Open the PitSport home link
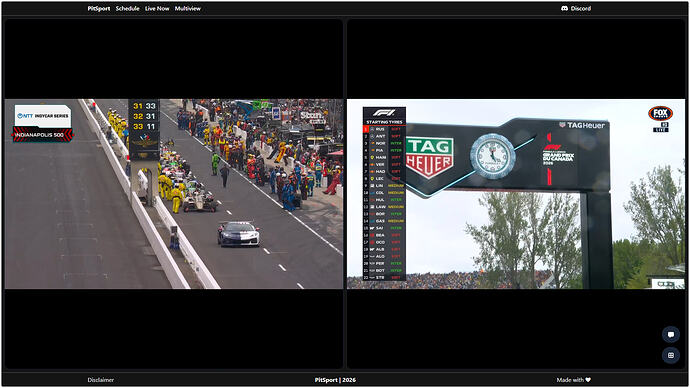 99,8
